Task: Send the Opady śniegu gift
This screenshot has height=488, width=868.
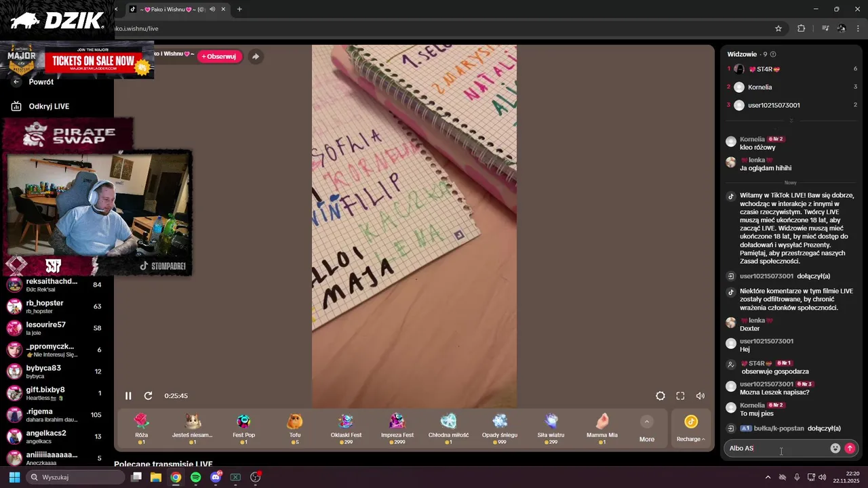Action: [x=500, y=429]
